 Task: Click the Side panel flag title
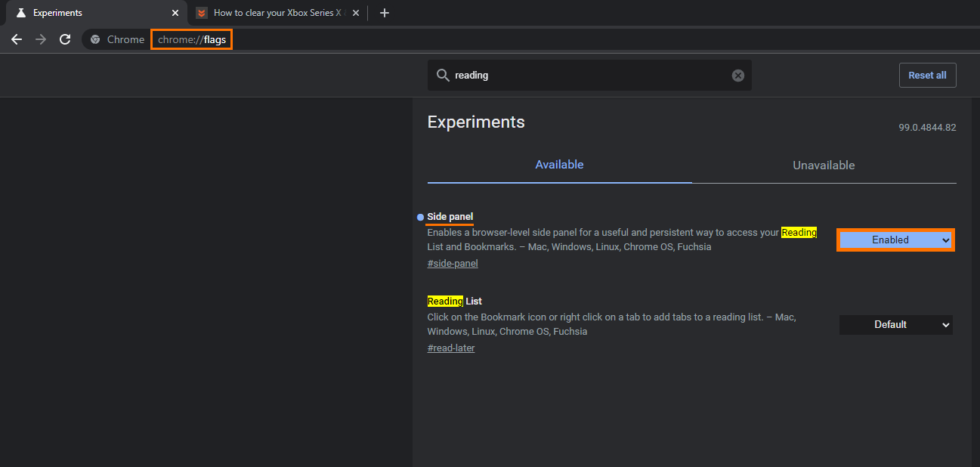450,217
